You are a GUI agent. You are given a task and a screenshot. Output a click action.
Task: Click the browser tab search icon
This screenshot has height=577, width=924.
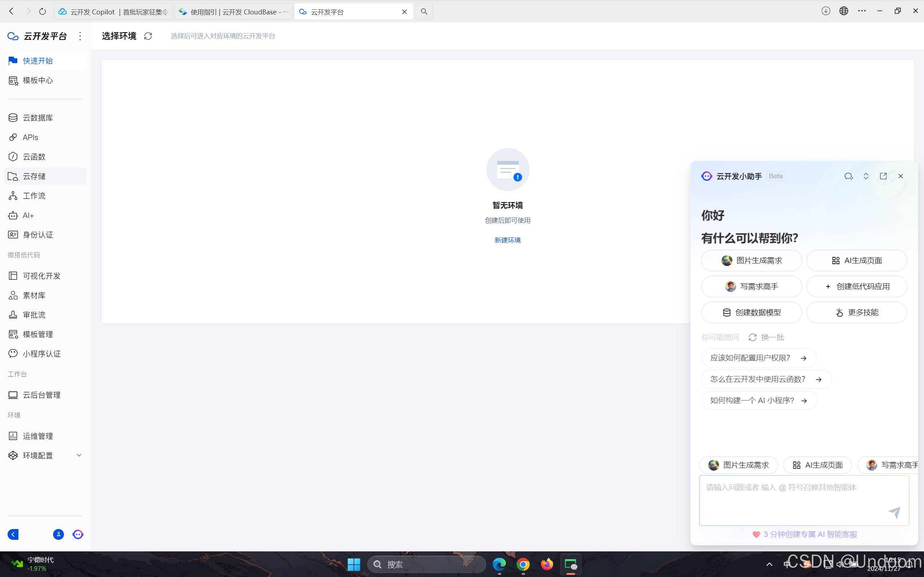click(424, 12)
